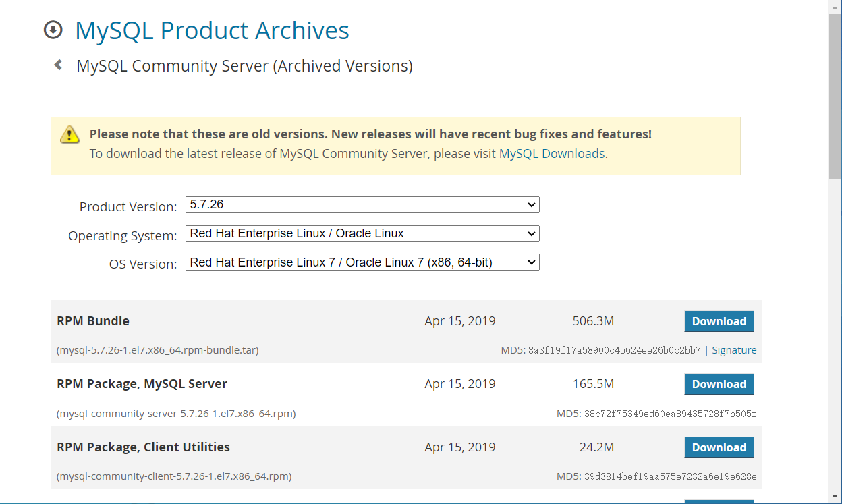
Task: Select the mysql-community-server RPM filename
Action: coord(176,413)
